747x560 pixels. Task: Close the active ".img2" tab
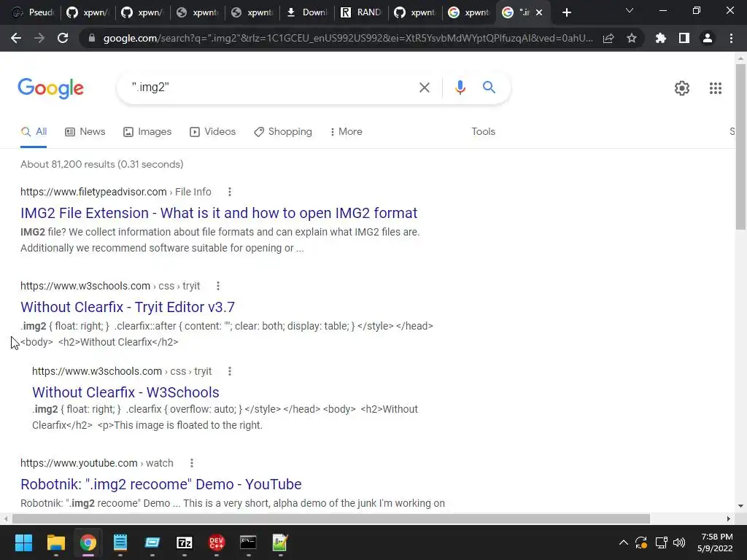click(x=539, y=13)
